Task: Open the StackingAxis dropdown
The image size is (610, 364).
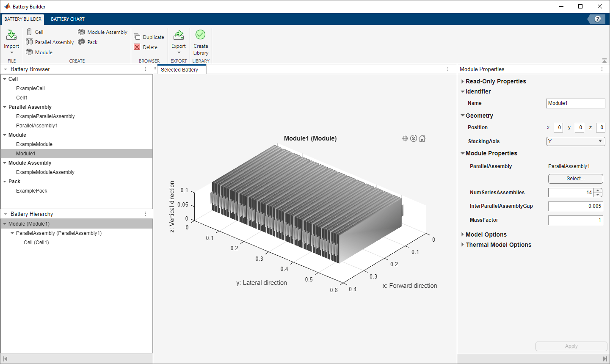Action: click(x=575, y=141)
